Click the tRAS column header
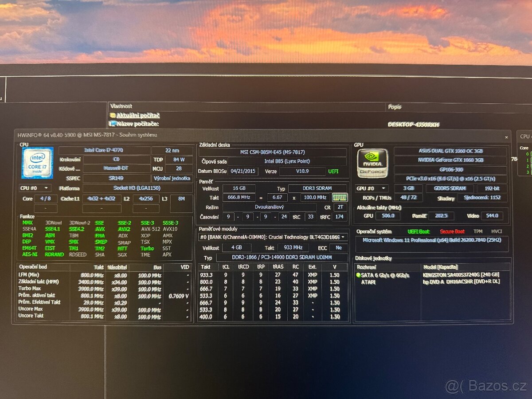 [278, 267]
